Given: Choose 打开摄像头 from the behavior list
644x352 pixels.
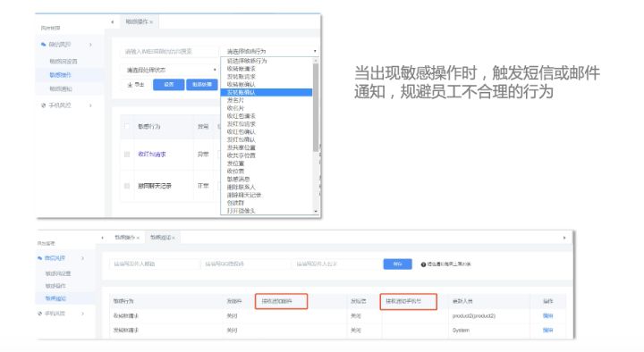Looking at the screenshot, I should click(x=241, y=211).
